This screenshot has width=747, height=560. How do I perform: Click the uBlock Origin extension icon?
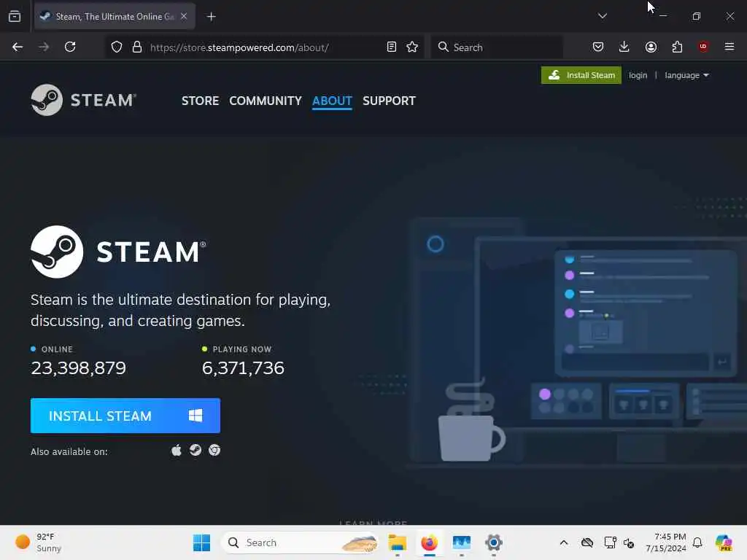click(x=703, y=47)
